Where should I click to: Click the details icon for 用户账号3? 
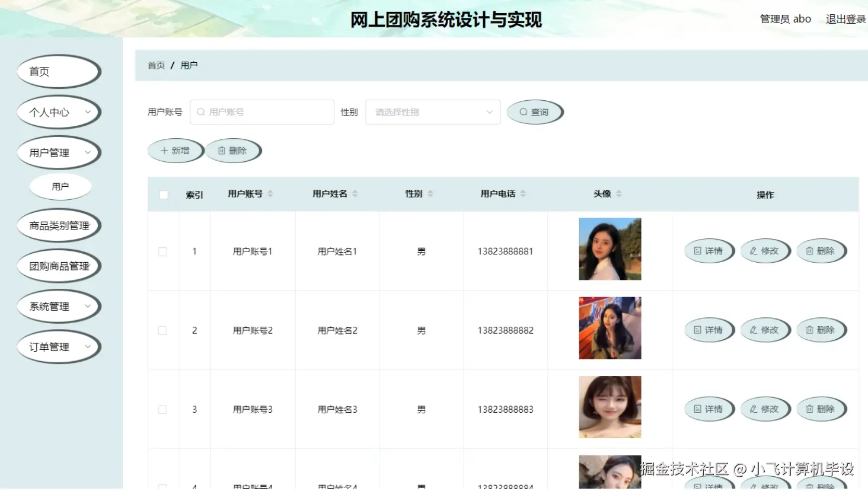(698, 409)
